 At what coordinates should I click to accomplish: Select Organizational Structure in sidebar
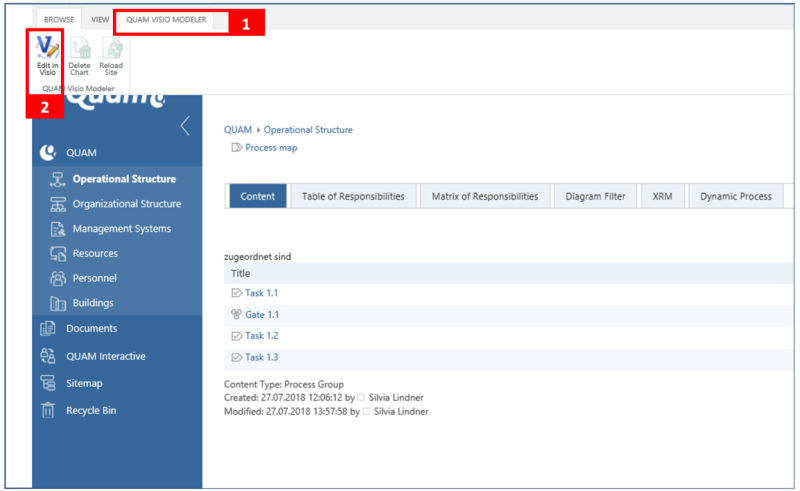coord(126,204)
